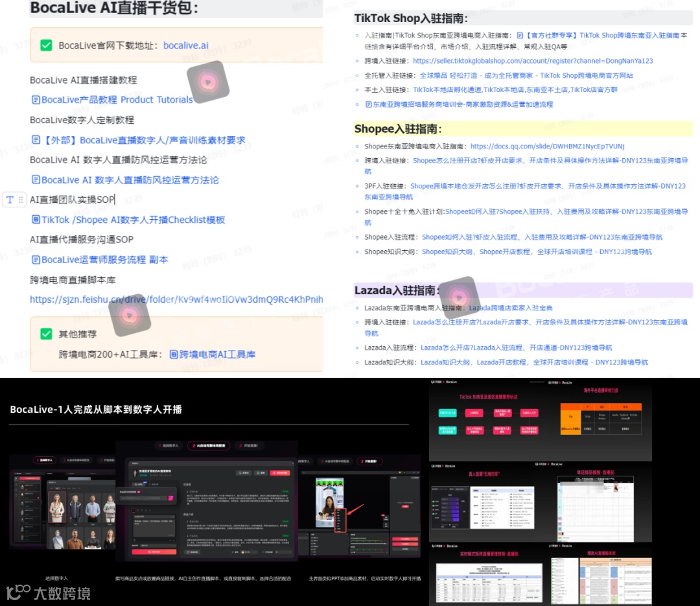Open the docs.qq.com Shopee slide link
Viewport: 700px width, 606px height.
coord(547,146)
